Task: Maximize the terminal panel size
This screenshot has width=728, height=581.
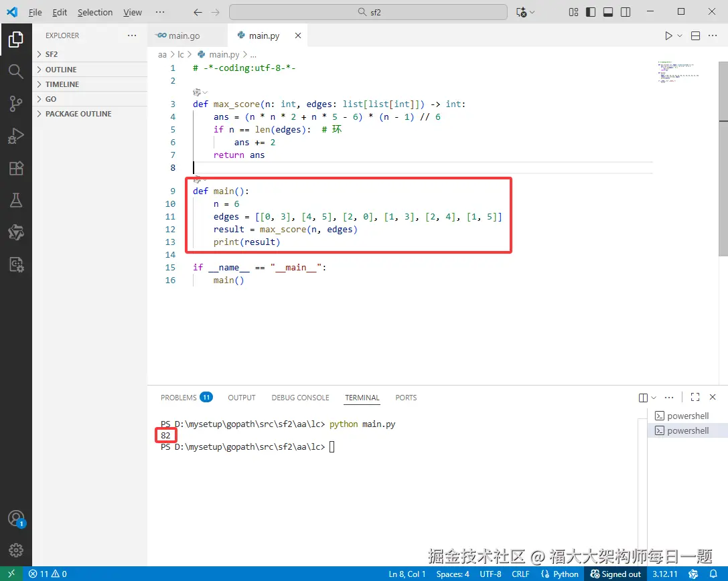Action: pyautogui.click(x=695, y=397)
